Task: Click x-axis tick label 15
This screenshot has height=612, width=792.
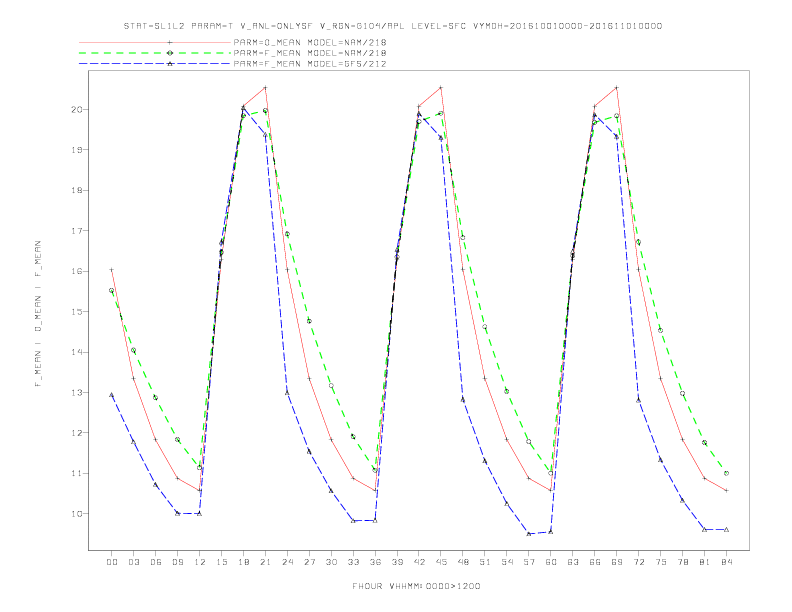Action: pyautogui.click(x=221, y=562)
